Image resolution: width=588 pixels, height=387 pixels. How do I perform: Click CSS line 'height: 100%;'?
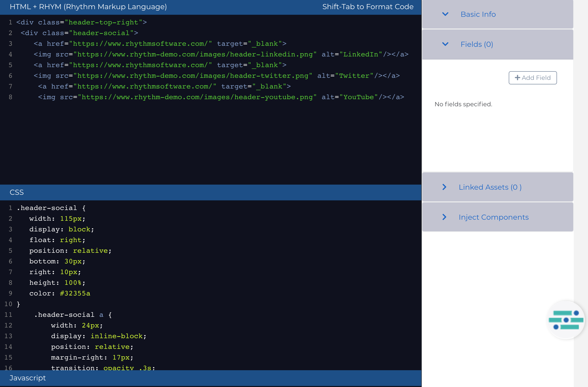click(57, 283)
